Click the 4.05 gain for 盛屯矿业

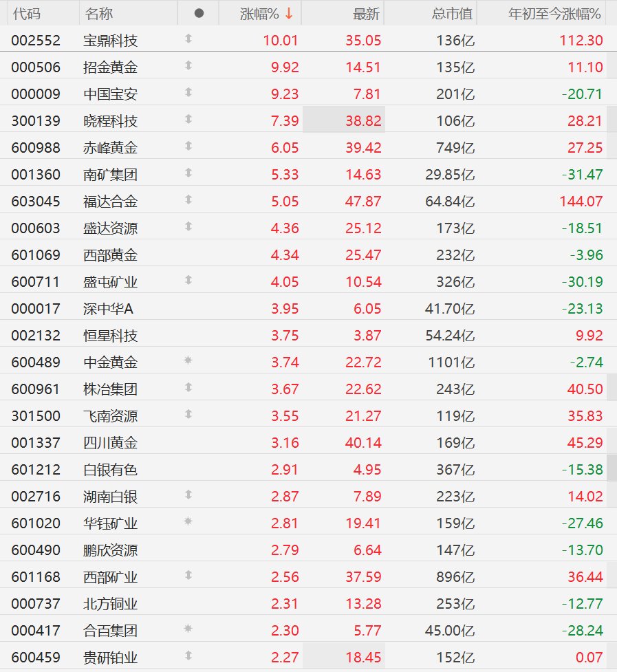coord(285,282)
